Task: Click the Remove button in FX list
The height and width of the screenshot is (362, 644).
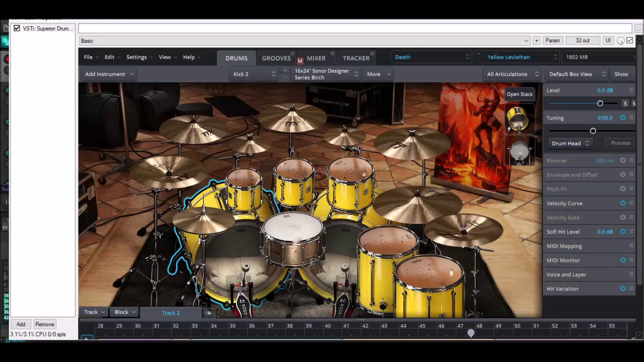Action: pyautogui.click(x=45, y=324)
